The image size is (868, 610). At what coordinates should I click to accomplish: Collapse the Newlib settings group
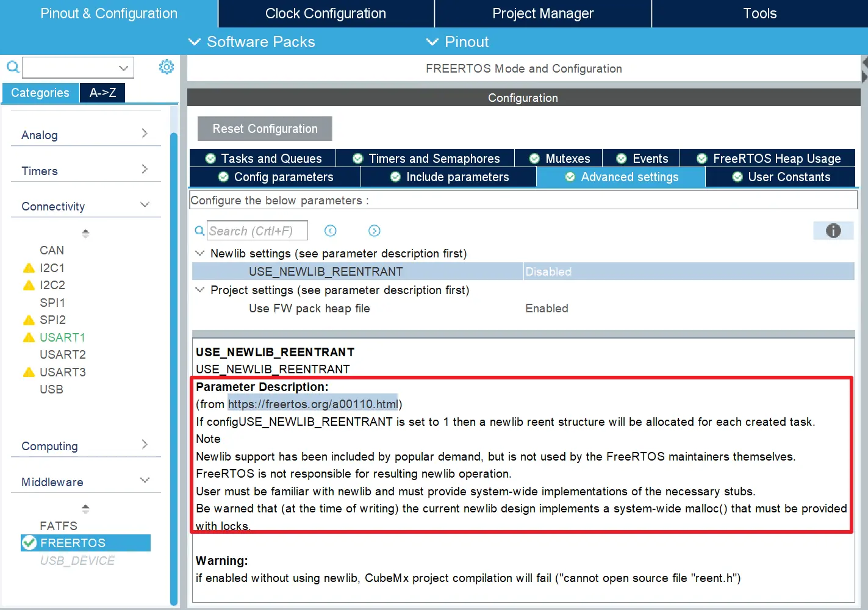pos(199,253)
